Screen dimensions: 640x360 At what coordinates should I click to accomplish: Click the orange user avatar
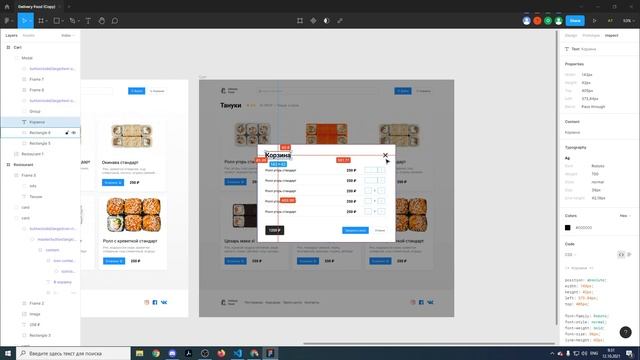[x=537, y=20]
